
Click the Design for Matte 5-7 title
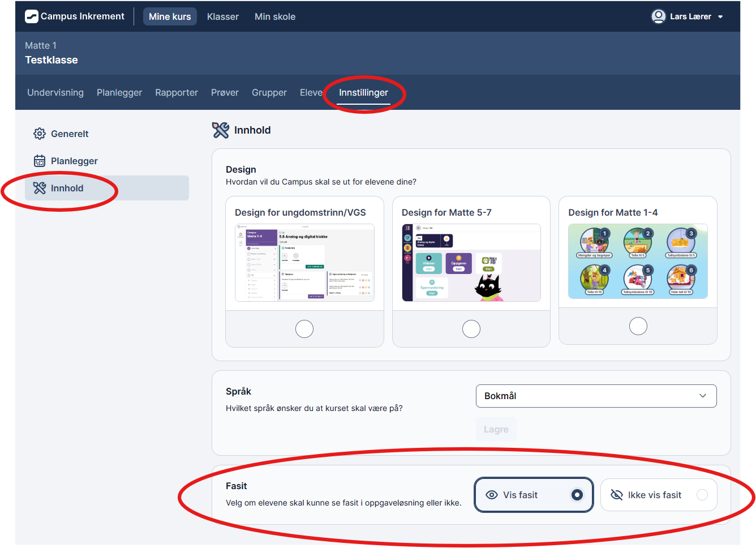pyautogui.click(x=446, y=212)
